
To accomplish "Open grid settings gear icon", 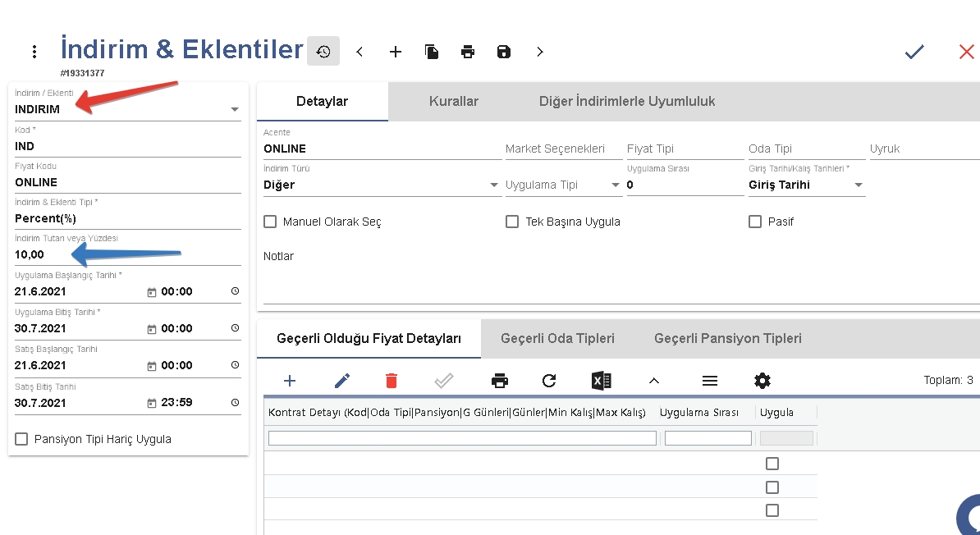I will [x=762, y=381].
